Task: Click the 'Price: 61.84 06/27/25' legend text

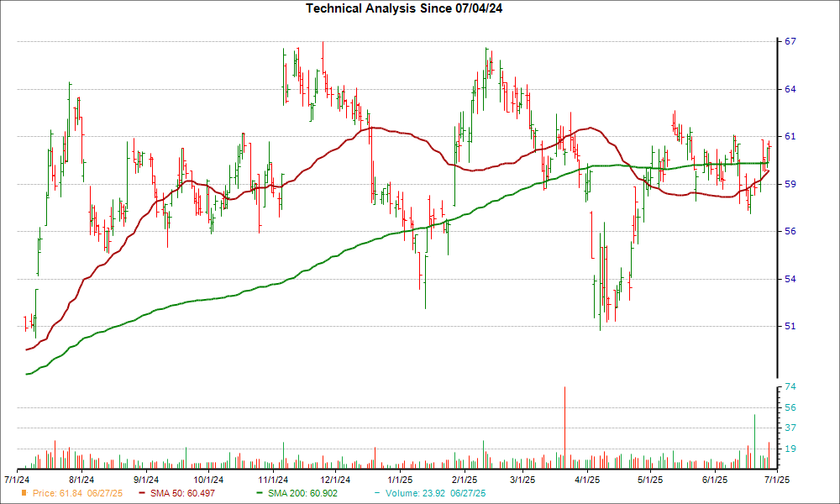Action: point(77,493)
